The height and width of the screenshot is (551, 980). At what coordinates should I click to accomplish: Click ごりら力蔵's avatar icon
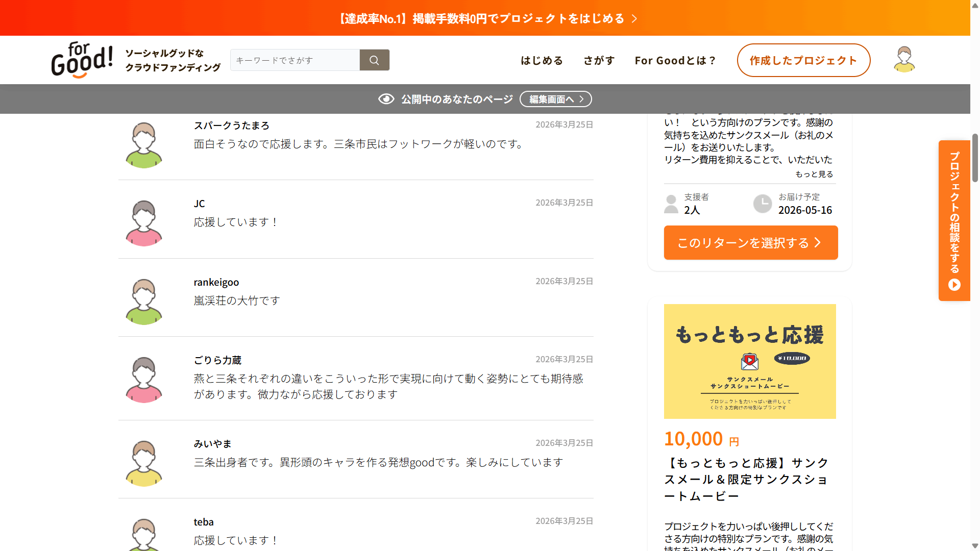pyautogui.click(x=144, y=380)
